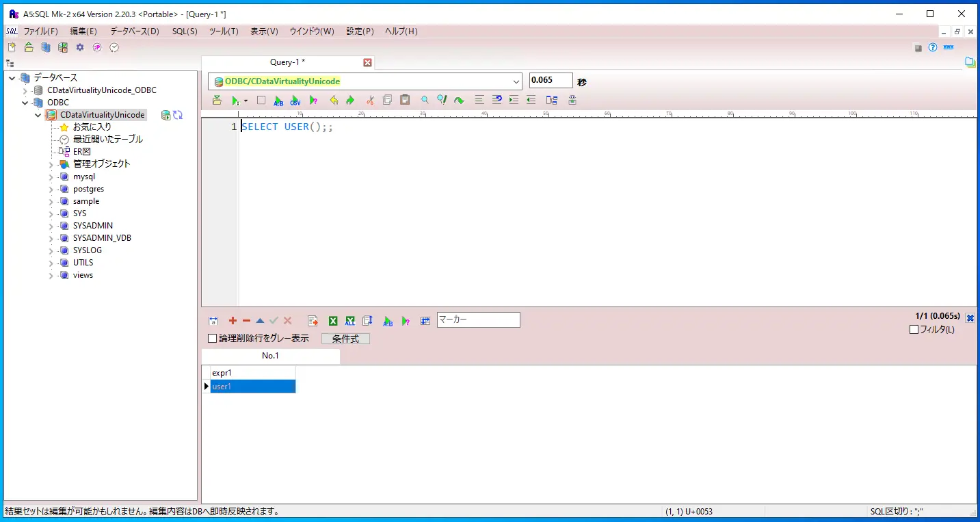Click the red minus delete row icon
The width and height of the screenshot is (980, 522).
[x=246, y=321]
